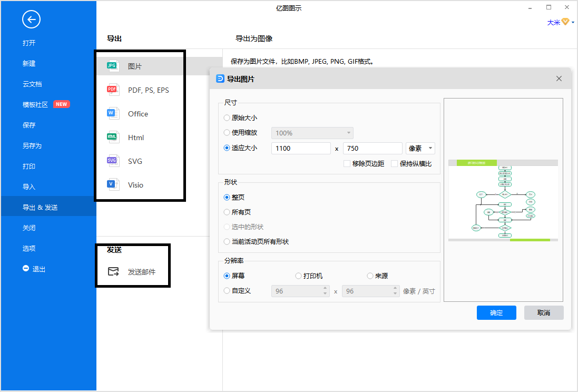The image size is (578, 392).
Task: Choose 自定义 resolution option
Action: click(227, 291)
